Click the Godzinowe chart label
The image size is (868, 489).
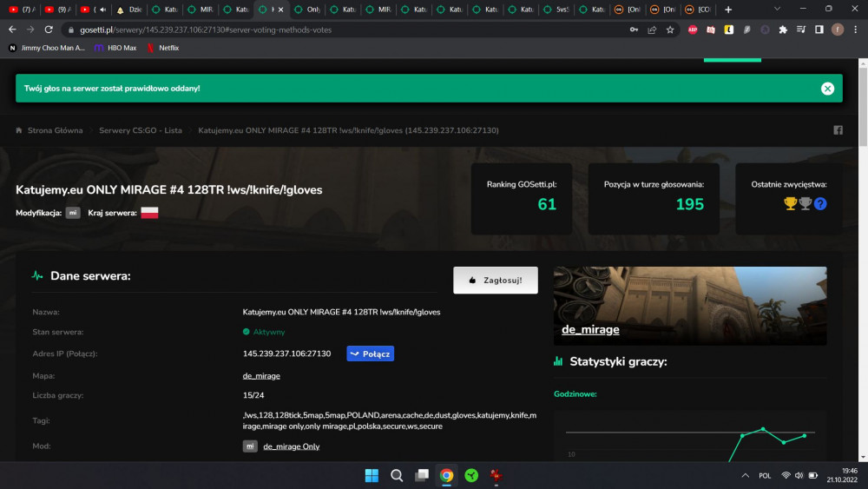[575, 394]
